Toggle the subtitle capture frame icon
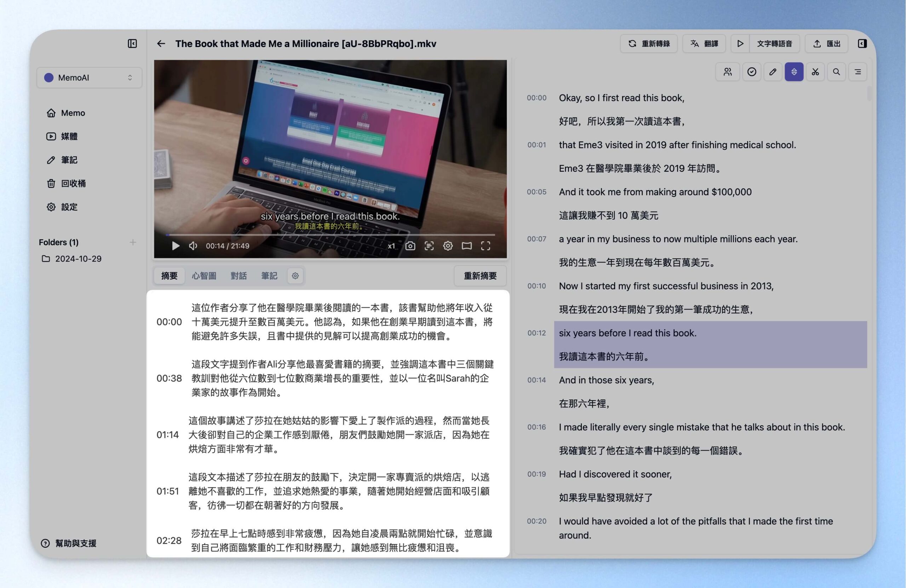 (429, 246)
